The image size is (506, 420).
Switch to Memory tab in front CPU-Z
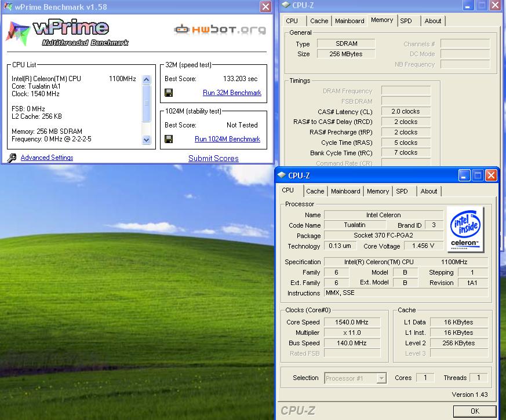pos(378,191)
